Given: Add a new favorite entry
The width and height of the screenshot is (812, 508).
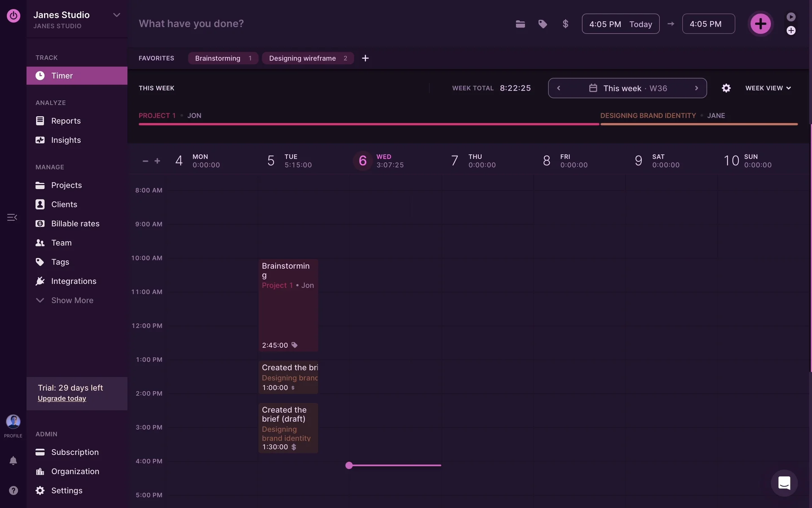Looking at the screenshot, I should pos(365,58).
